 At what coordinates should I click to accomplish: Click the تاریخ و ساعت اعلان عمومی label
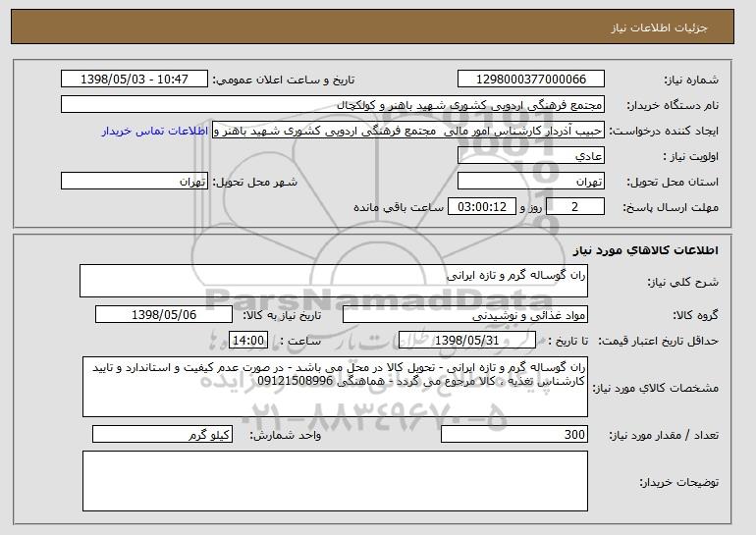pyautogui.click(x=284, y=80)
